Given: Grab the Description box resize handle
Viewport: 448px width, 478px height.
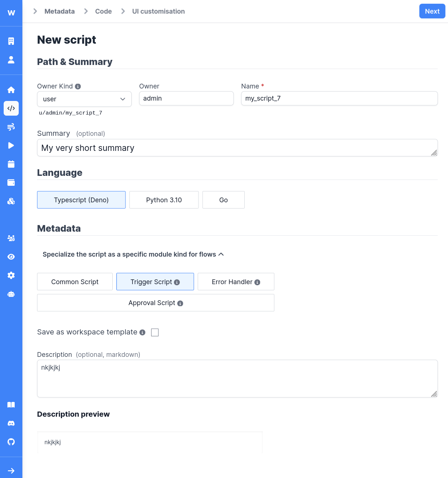Looking at the screenshot, I should [434, 394].
